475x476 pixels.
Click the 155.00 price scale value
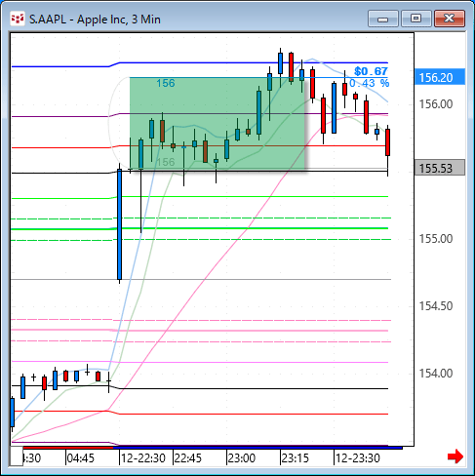point(436,239)
